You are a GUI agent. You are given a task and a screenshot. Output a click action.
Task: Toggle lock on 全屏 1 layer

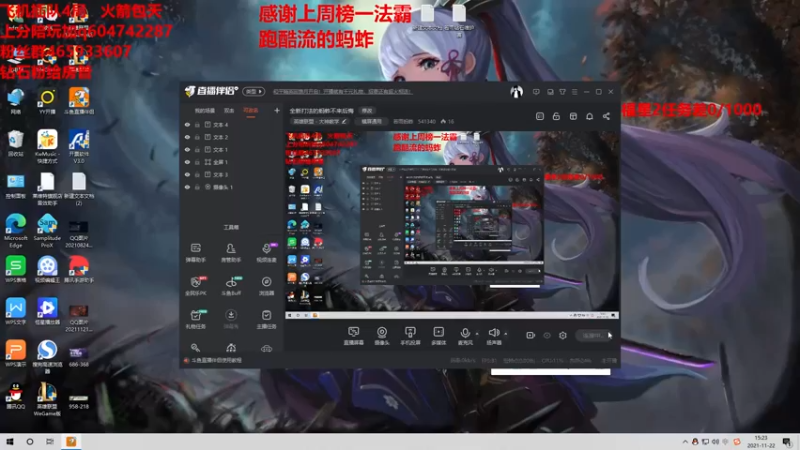(197, 162)
